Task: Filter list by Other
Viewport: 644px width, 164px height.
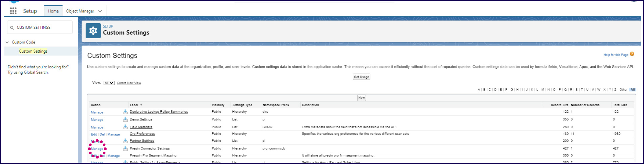Action: 623,90
